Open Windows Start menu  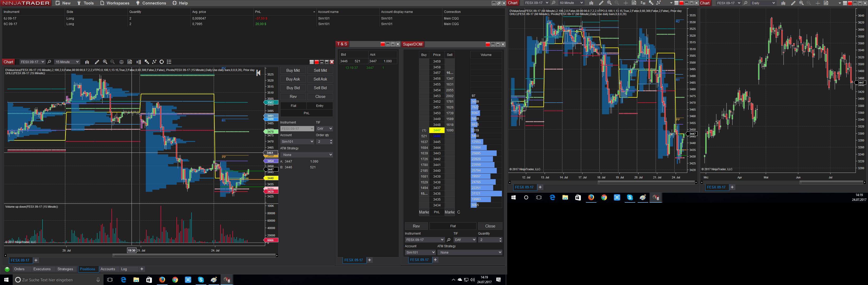[x=6, y=280]
